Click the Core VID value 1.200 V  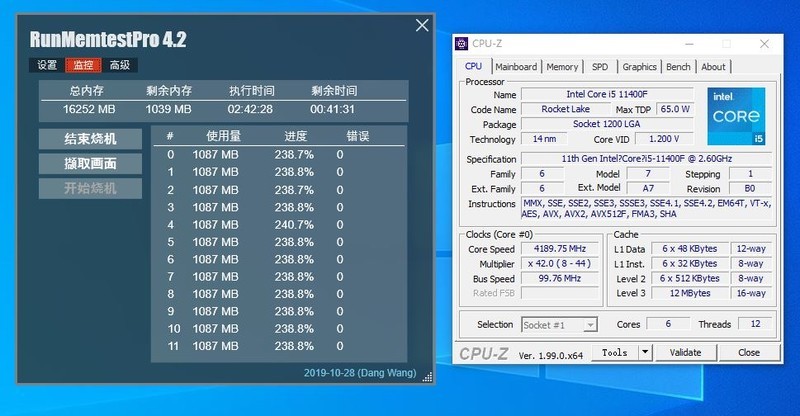664,139
